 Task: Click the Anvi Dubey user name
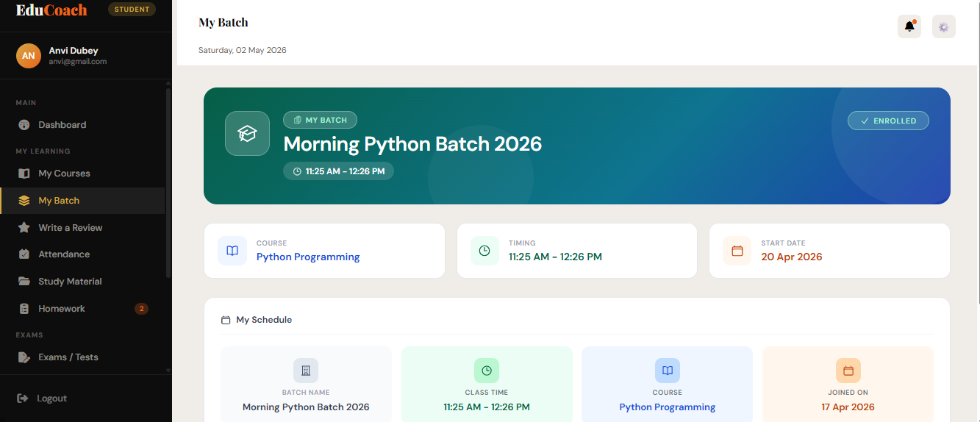pyautogui.click(x=74, y=51)
